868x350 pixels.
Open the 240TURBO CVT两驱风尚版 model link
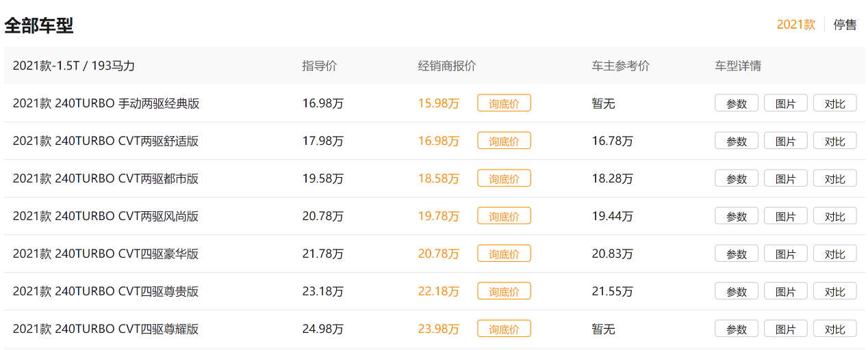tap(106, 216)
